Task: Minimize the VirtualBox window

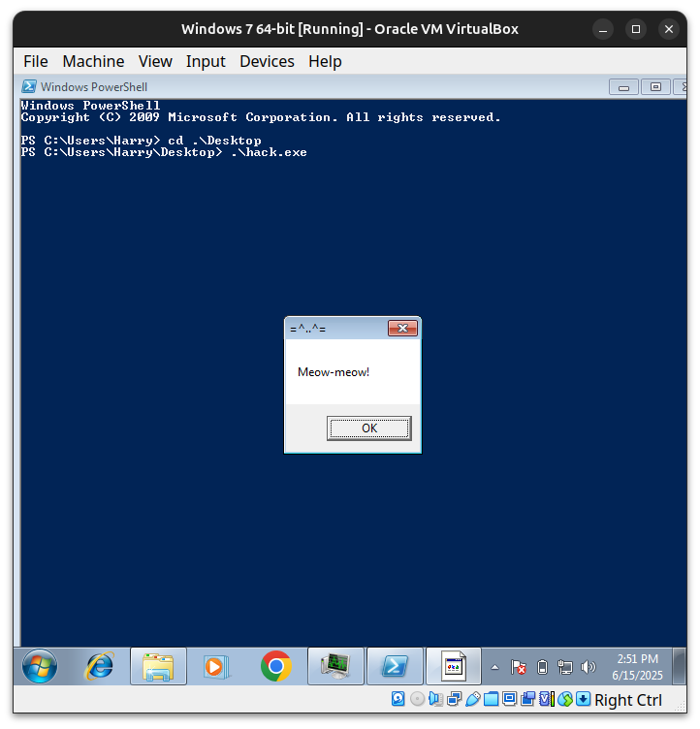Action: click(603, 29)
